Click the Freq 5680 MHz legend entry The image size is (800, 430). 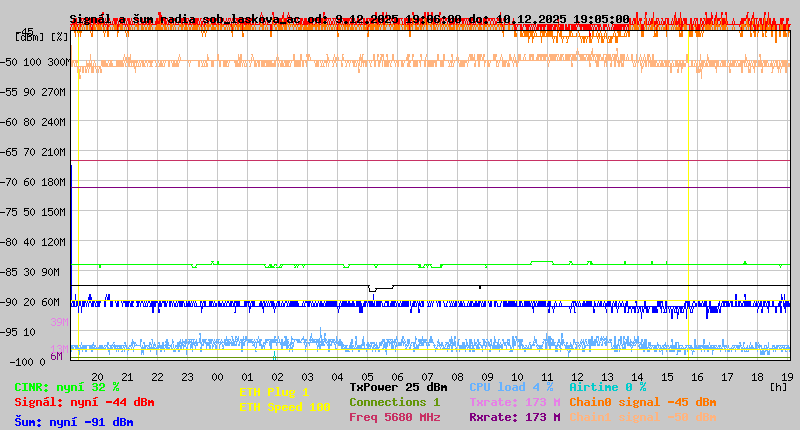point(394,417)
